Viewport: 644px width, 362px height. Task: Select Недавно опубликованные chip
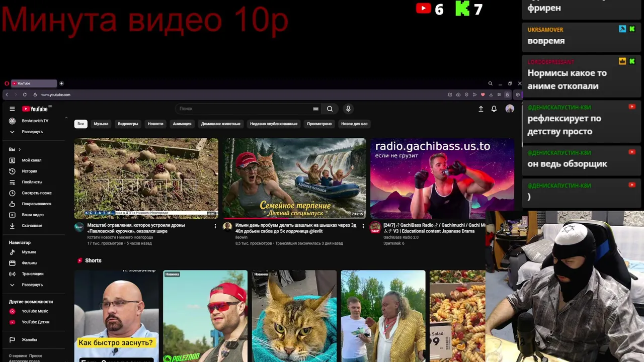pos(274,124)
